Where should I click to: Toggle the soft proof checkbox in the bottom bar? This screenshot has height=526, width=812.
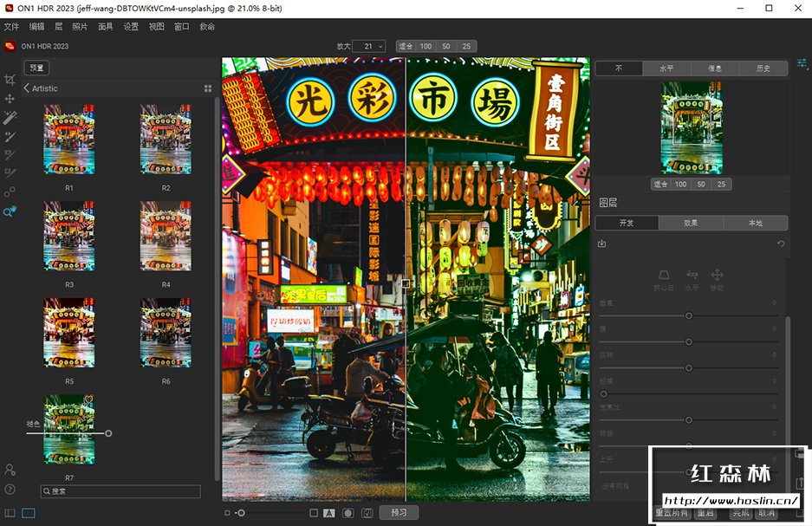click(367, 514)
